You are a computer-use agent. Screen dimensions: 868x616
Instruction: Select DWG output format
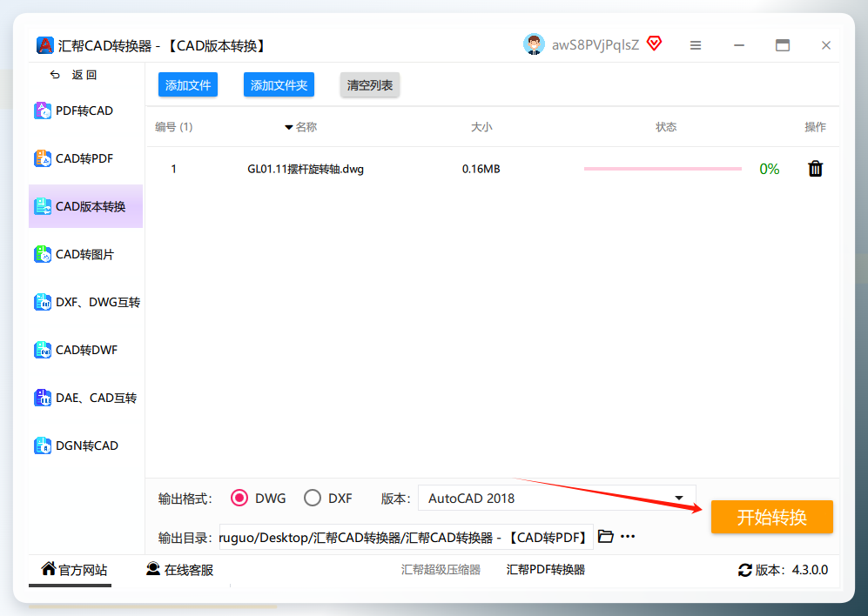(239, 499)
